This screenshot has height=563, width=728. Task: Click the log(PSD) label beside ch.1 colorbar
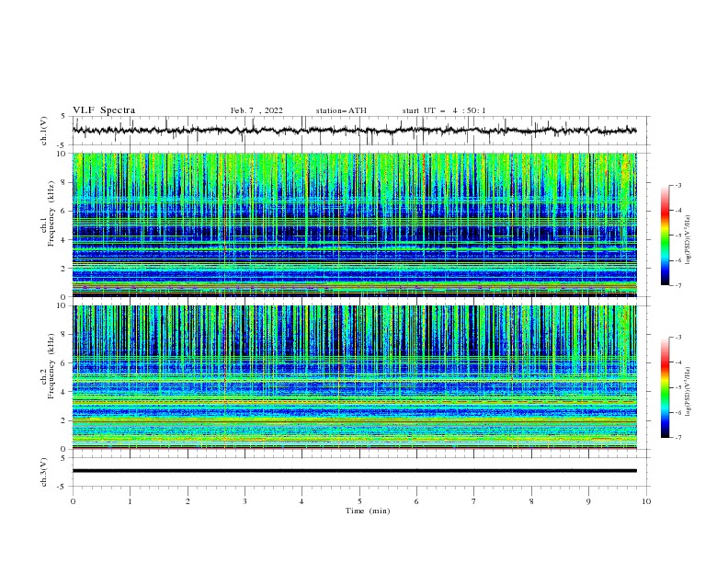(x=688, y=240)
